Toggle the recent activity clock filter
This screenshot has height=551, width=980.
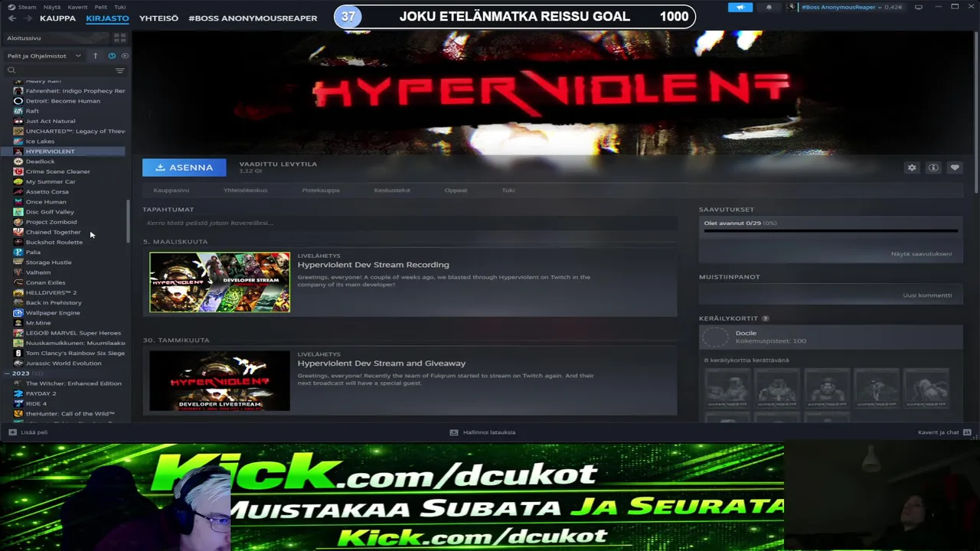point(112,56)
